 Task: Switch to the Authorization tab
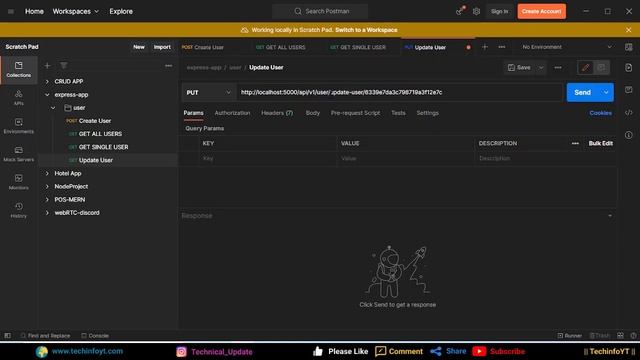point(232,113)
